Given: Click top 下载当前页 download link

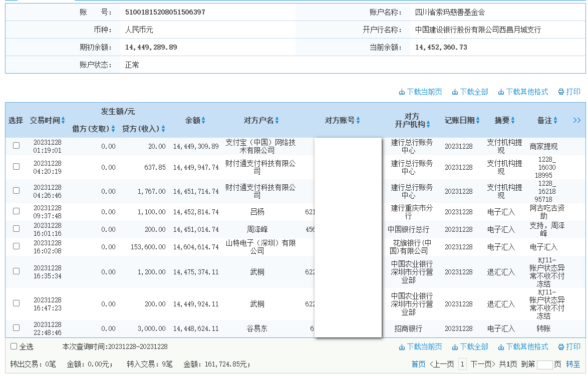Looking at the screenshot, I should tap(420, 92).
